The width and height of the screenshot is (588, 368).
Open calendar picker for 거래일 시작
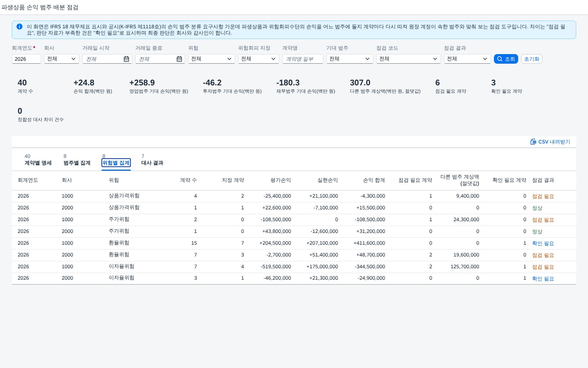[126, 59]
